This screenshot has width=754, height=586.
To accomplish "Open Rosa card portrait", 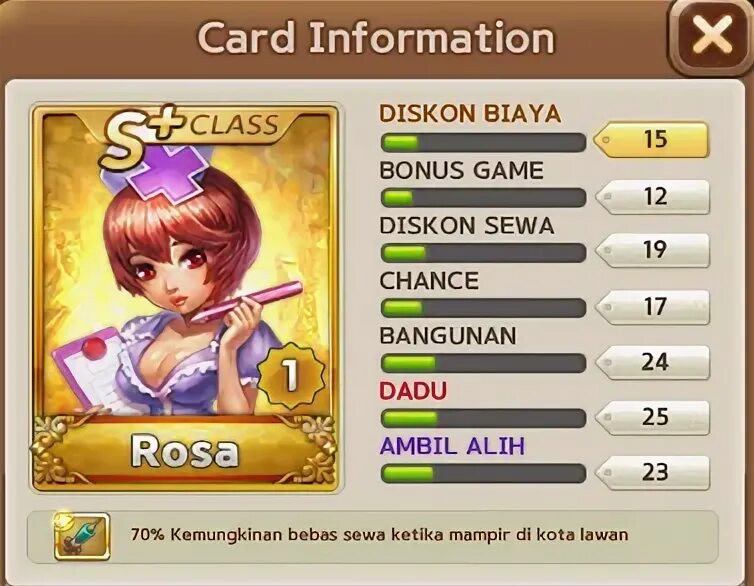I will point(185,299).
